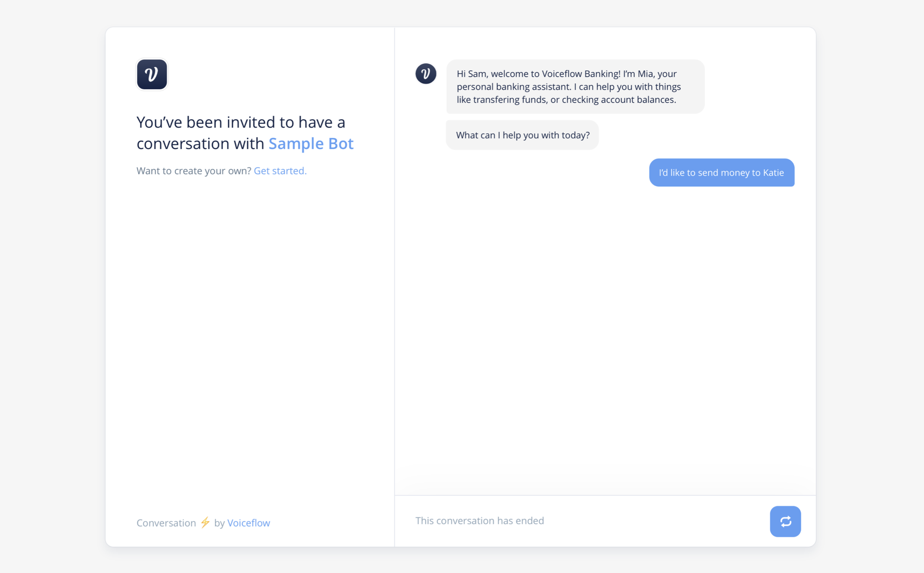Image resolution: width=924 pixels, height=573 pixels.
Task: Click the 'I'd like to send money to Katie' bubble
Action: point(722,172)
